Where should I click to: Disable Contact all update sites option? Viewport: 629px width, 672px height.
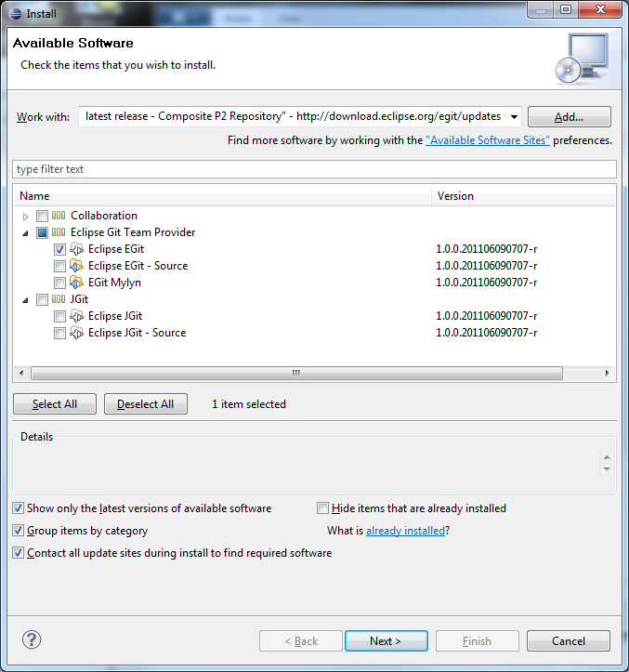[18, 553]
